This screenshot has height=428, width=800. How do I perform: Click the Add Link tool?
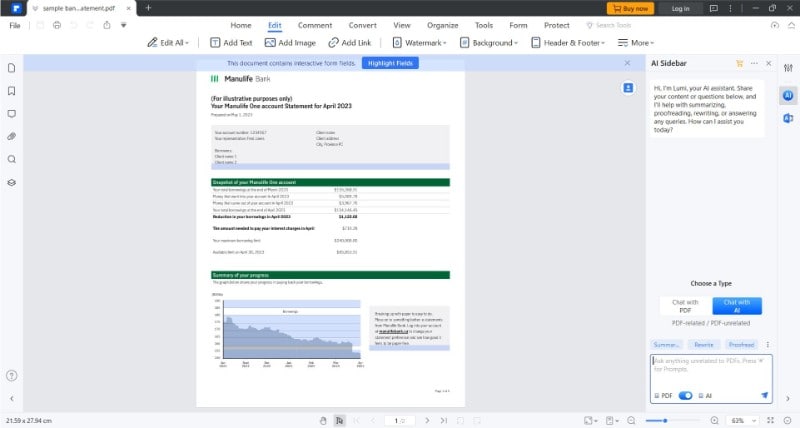click(x=349, y=43)
